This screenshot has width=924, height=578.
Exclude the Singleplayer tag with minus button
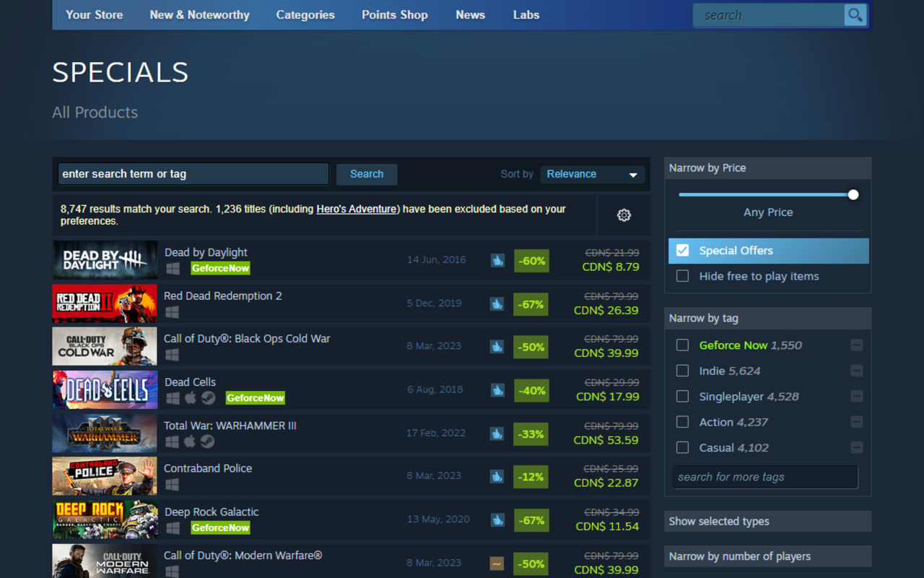857,397
